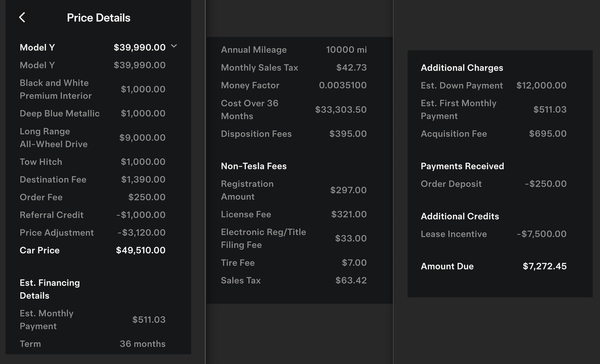Image resolution: width=600 pixels, height=364 pixels.
Task: Click the Price Adjustment label
Action: (57, 233)
